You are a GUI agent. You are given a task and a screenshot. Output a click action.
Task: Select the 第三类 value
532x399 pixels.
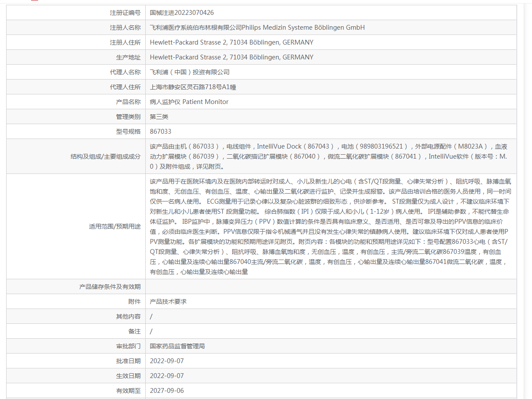159,117
